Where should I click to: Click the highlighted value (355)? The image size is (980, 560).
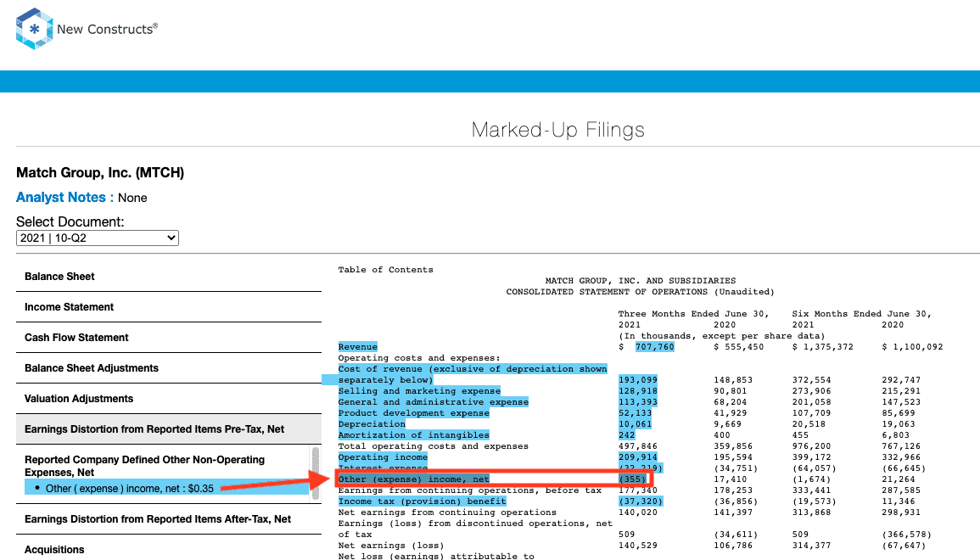tap(632, 479)
